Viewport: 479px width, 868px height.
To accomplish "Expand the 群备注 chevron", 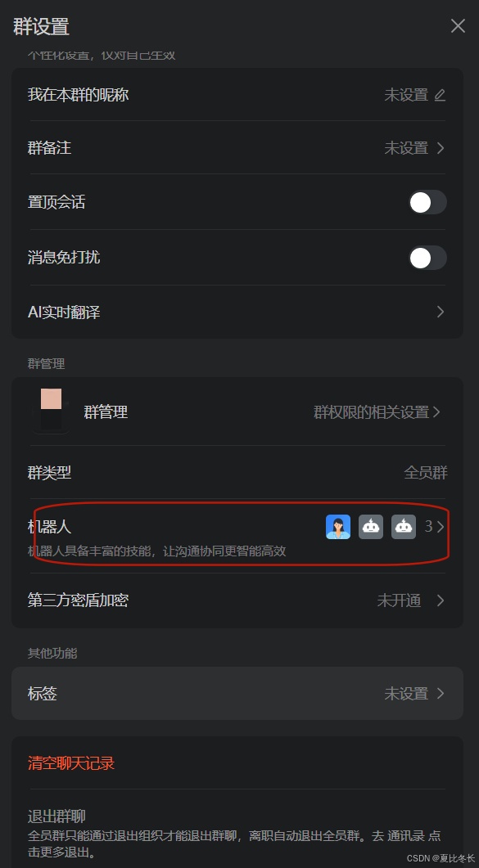I will coord(441,148).
